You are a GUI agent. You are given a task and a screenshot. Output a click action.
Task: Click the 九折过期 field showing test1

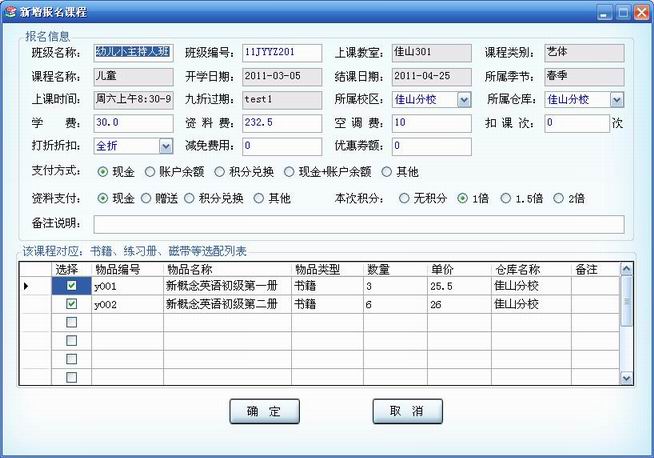pos(282,100)
